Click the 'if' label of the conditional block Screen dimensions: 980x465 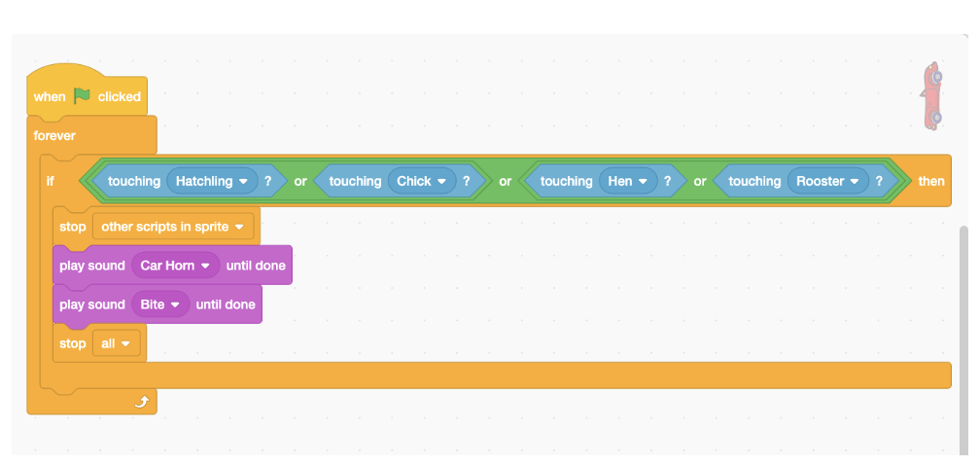pyautogui.click(x=51, y=181)
